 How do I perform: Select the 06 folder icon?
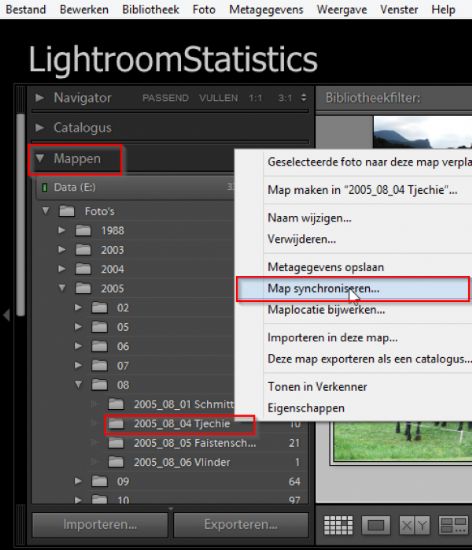click(99, 346)
